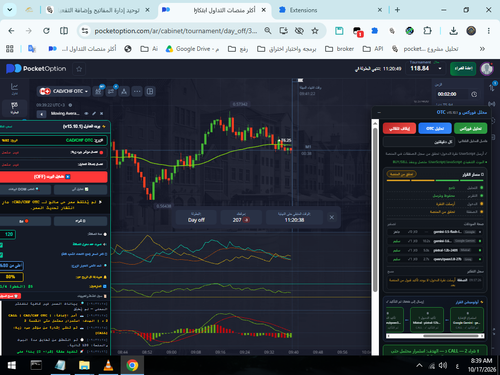Open the tab search chevron in Chrome
This screenshot has width=500, height=375.
[x=10, y=10]
